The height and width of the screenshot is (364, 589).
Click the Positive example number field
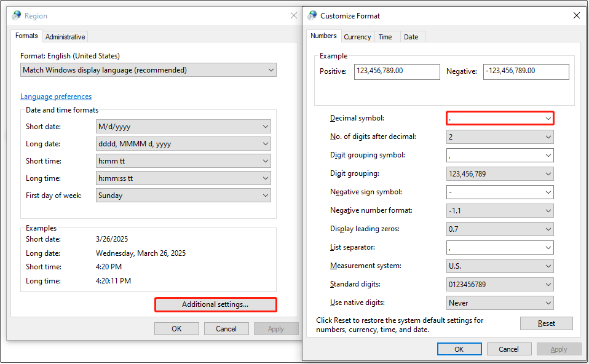point(395,71)
